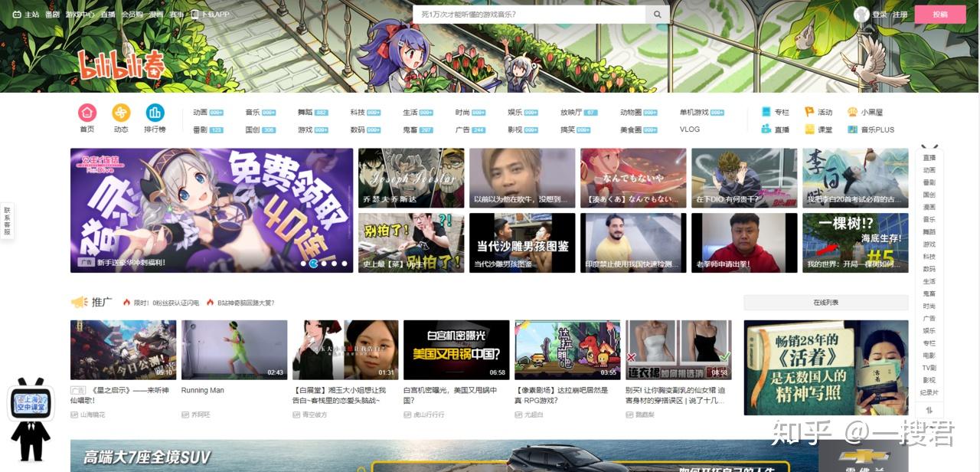Click the 推广 megaphone icon
The width and height of the screenshot is (980, 472).
(80, 303)
